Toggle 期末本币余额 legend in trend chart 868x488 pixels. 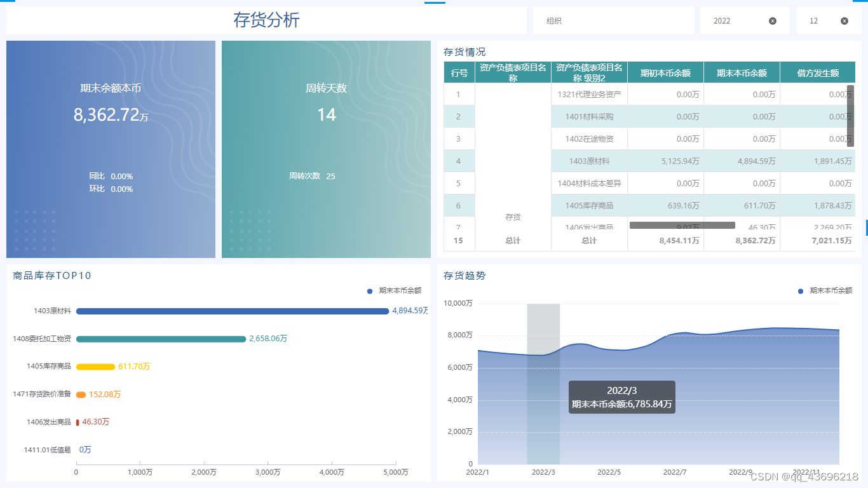tap(825, 290)
